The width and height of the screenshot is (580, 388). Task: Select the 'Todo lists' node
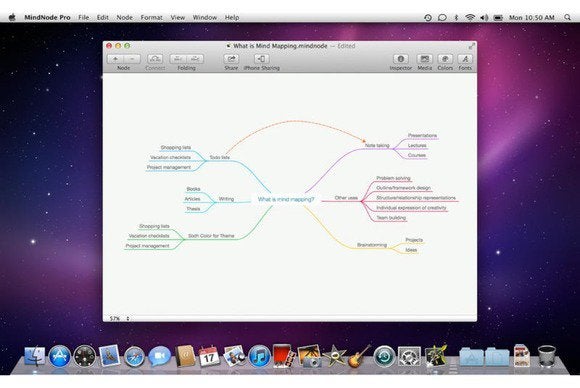219,157
